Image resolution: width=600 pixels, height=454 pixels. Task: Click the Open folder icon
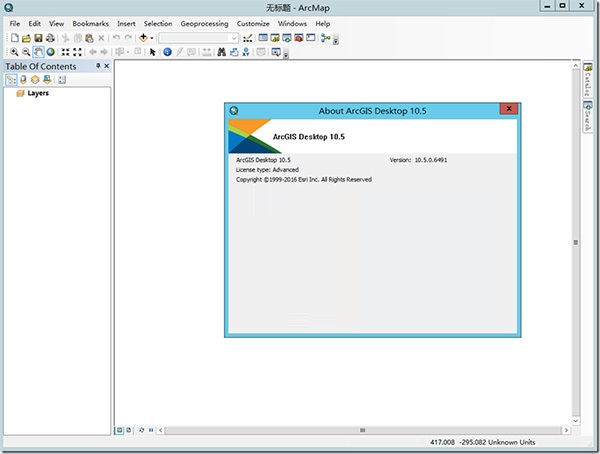tap(26, 38)
